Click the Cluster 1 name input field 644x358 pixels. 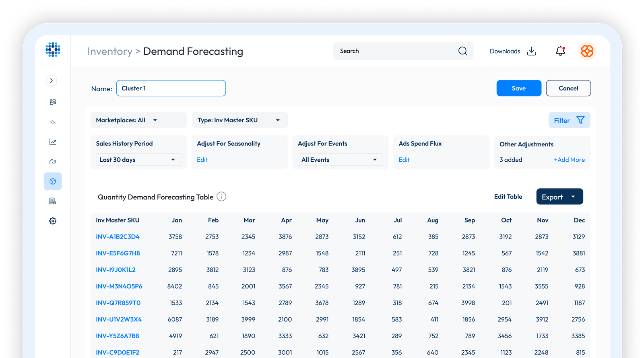pyautogui.click(x=171, y=88)
